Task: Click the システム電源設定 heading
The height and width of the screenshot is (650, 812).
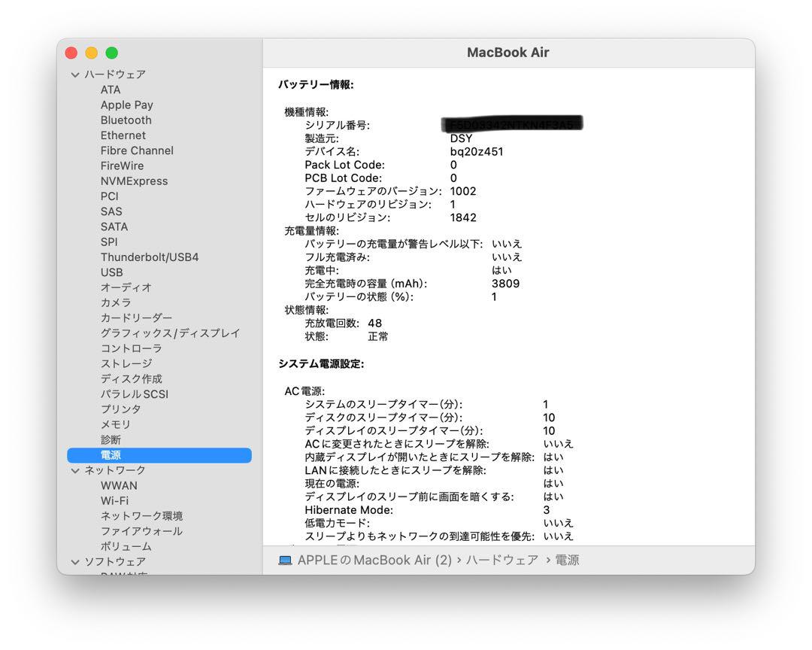Action: click(321, 364)
